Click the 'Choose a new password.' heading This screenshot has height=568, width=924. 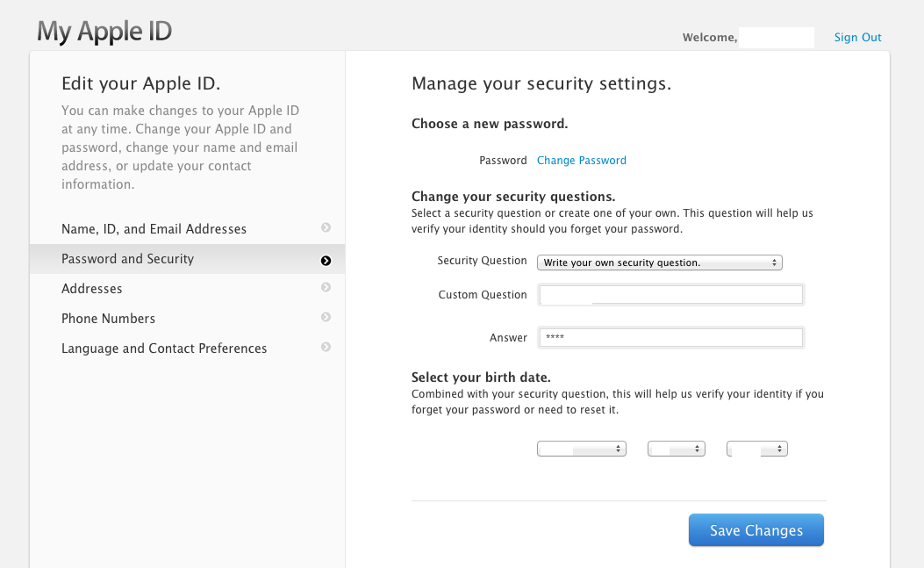[490, 124]
